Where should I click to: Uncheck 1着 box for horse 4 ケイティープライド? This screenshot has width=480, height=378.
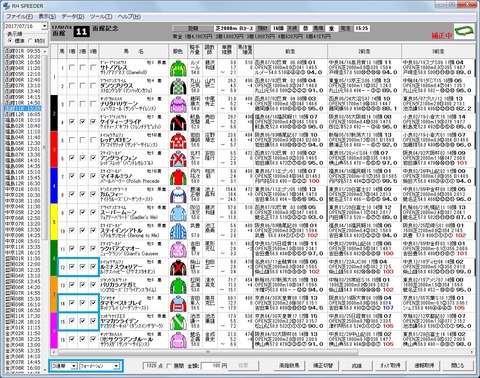pos(72,122)
